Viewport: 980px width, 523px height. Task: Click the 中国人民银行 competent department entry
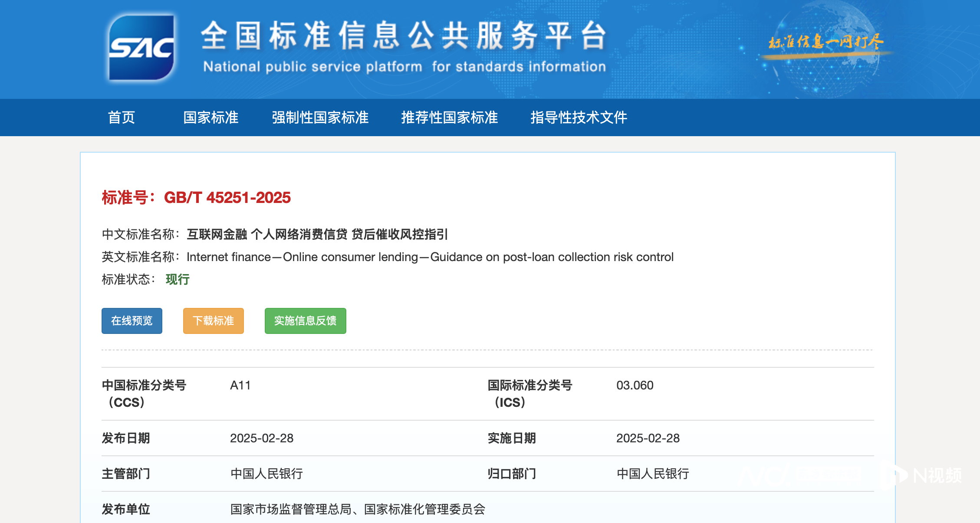point(267,474)
